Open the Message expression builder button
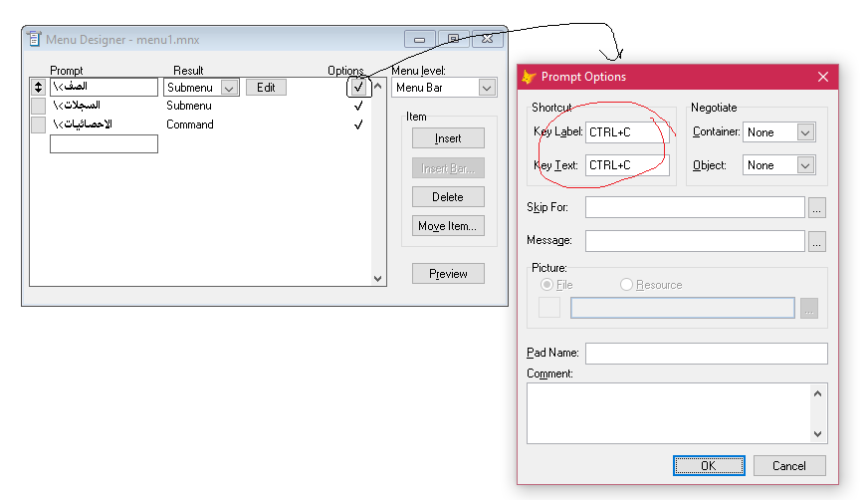Viewport: 868px width, 500px height. point(817,241)
